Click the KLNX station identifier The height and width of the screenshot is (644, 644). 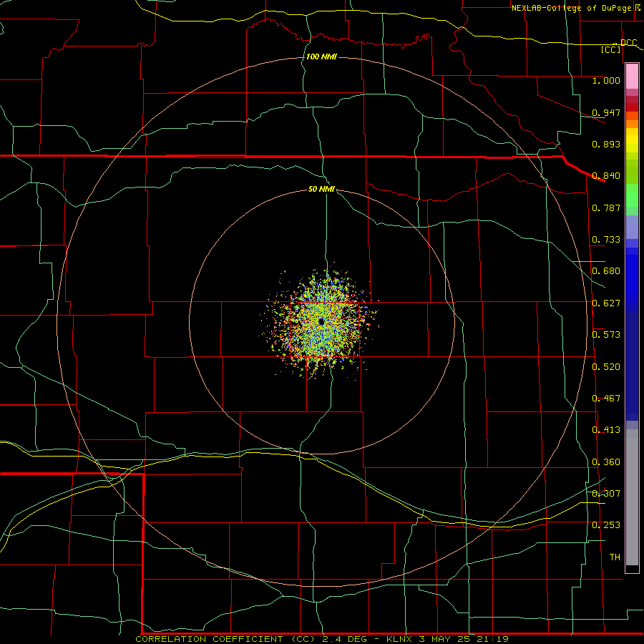(399, 639)
